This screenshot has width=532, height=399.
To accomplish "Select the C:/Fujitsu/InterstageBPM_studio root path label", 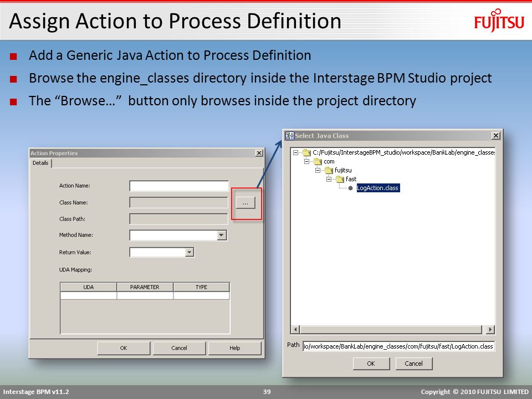I will (403, 152).
